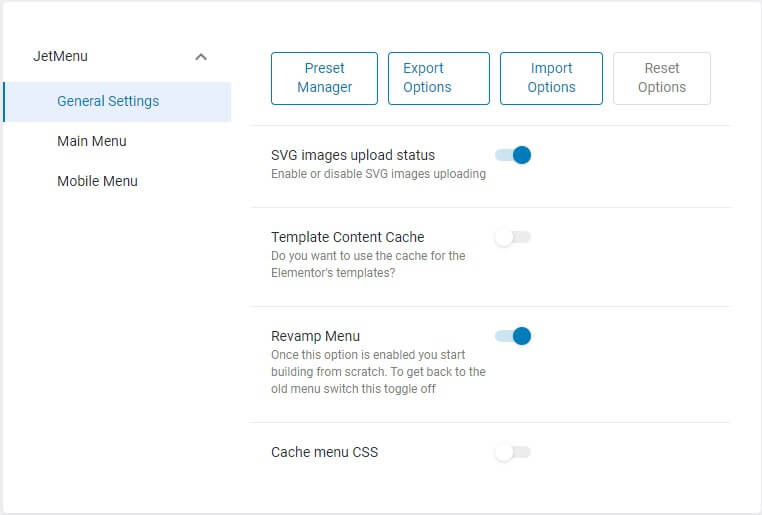This screenshot has height=515, width=762.
Task: Click the Revamp Menu description text
Action: (378, 372)
